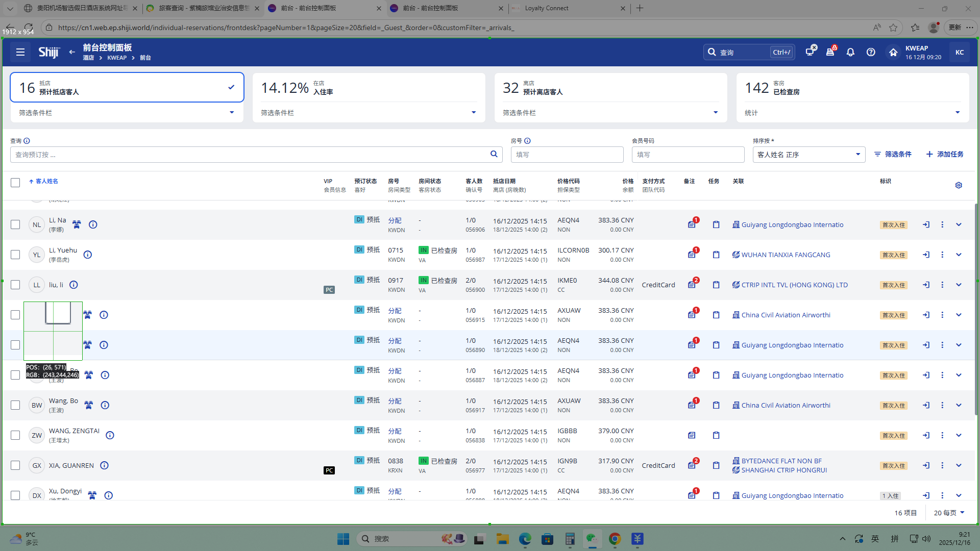
Task: Open task clipboard icon for WANG, ZENGTAI
Action: (716, 435)
